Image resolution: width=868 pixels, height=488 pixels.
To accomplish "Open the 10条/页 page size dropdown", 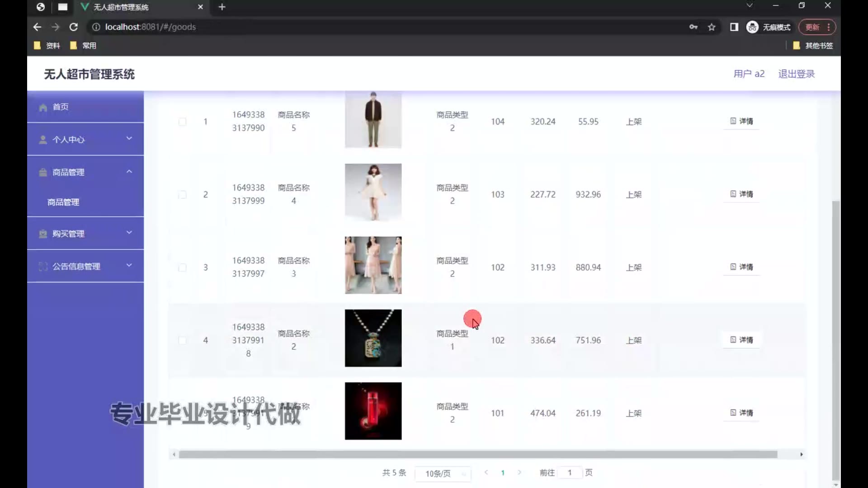I will click(x=443, y=474).
